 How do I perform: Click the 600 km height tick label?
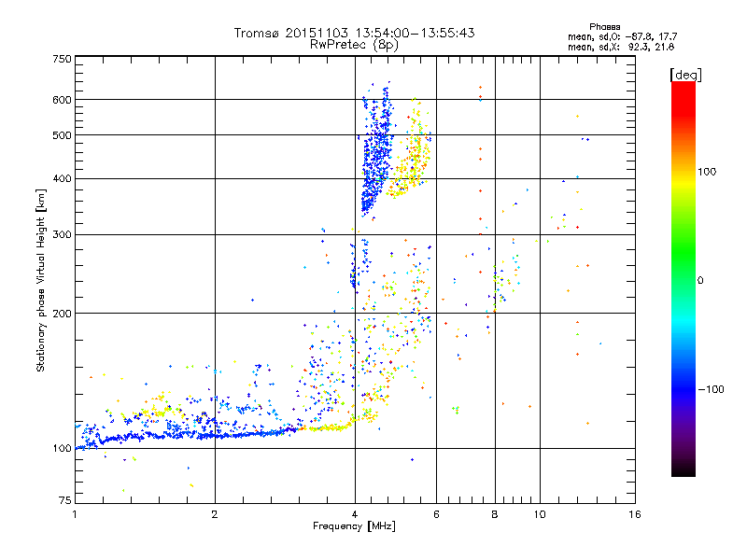62,100
